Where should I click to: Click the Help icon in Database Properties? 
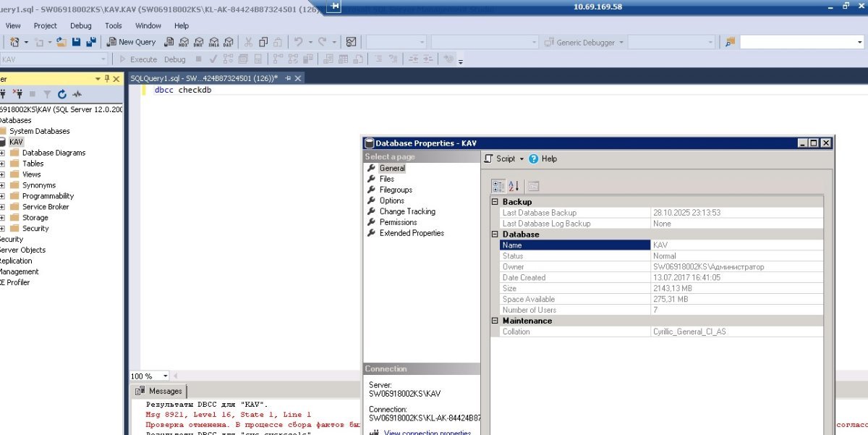point(534,159)
